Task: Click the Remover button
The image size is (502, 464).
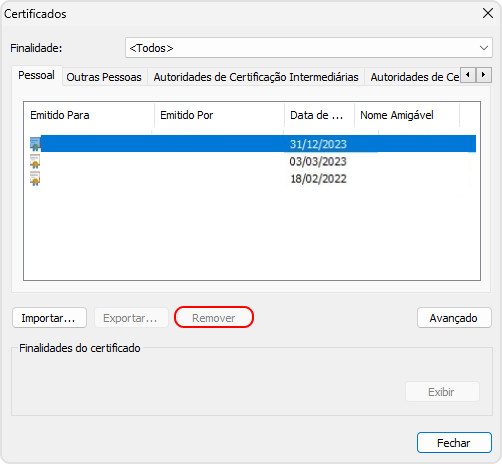Action: [x=214, y=318]
